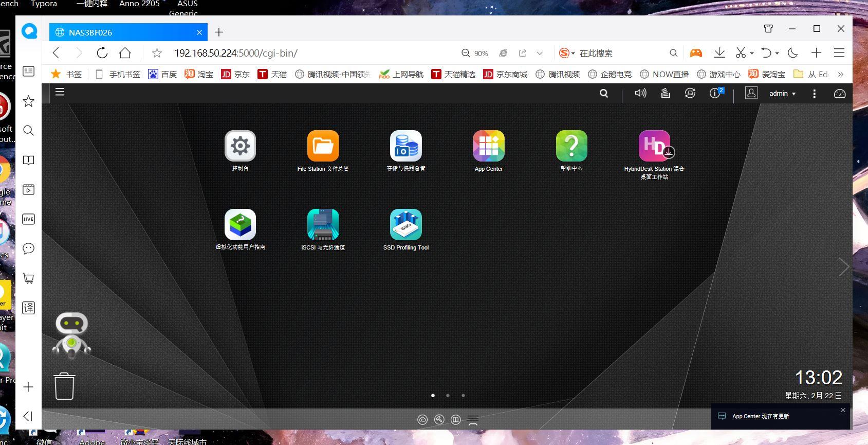Launch SSD Profiling Tool
The image size is (868, 445).
tap(405, 225)
